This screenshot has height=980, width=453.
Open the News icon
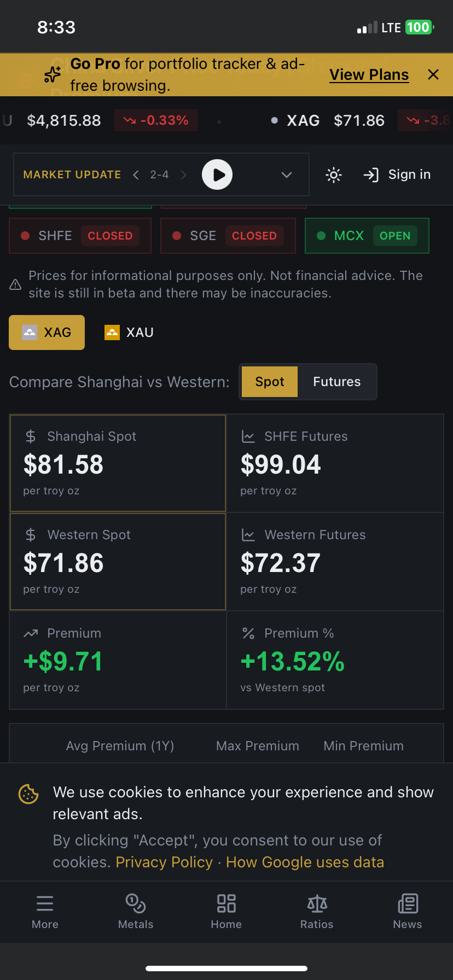(408, 903)
